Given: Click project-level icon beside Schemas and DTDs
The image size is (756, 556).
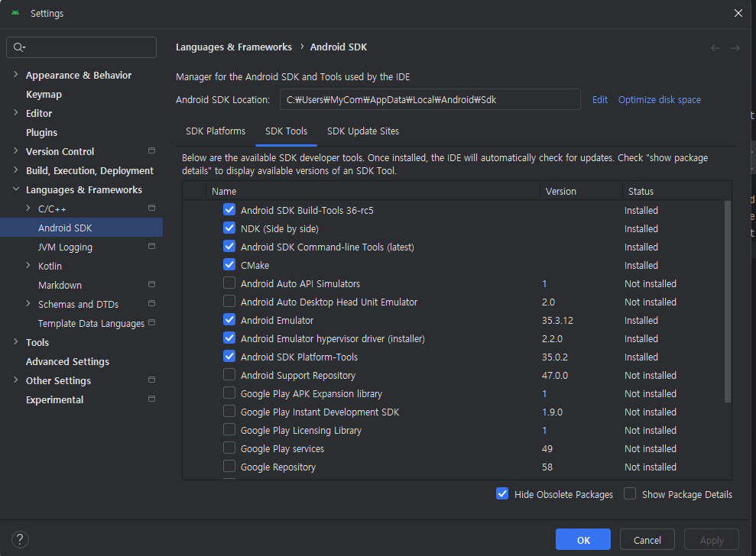Looking at the screenshot, I should (x=151, y=303).
